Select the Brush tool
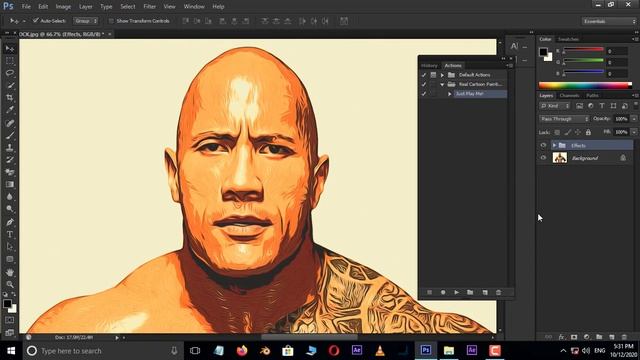Screen dimensions: 640x360 click(x=10, y=135)
